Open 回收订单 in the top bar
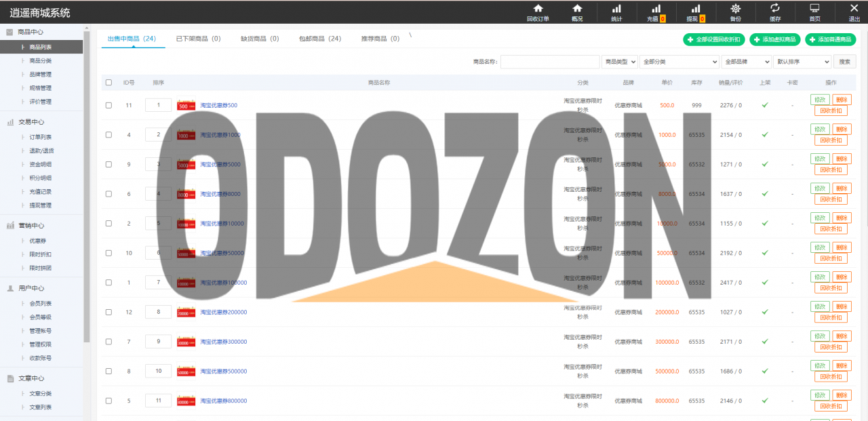This screenshot has width=868, height=421. [538, 12]
